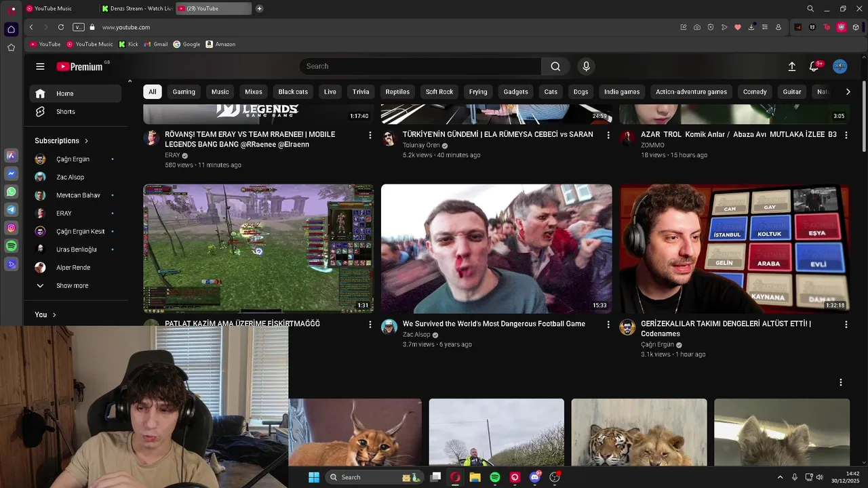Open the YouTube guide hamburger menu
This screenshot has width=868, height=488.
pos(40,66)
